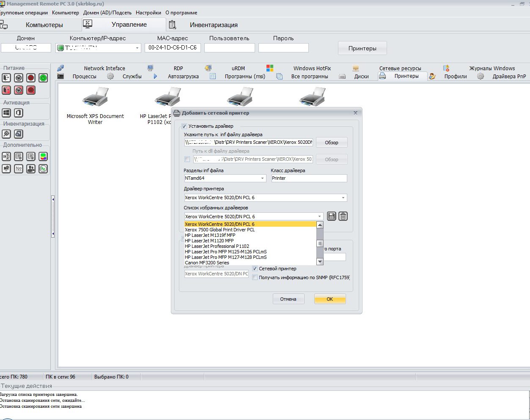Click the Пользователь input field
Image resolution: width=530 pixels, height=420 pixels.
(230, 48)
